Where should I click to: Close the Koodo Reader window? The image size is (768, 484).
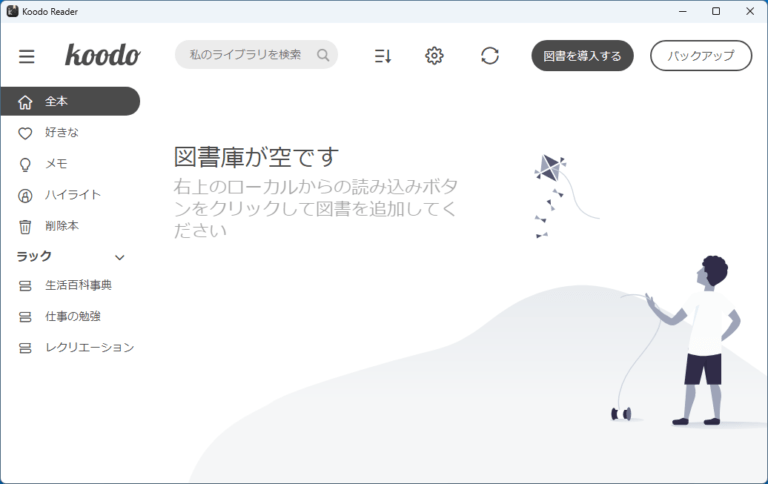pyautogui.click(x=750, y=11)
